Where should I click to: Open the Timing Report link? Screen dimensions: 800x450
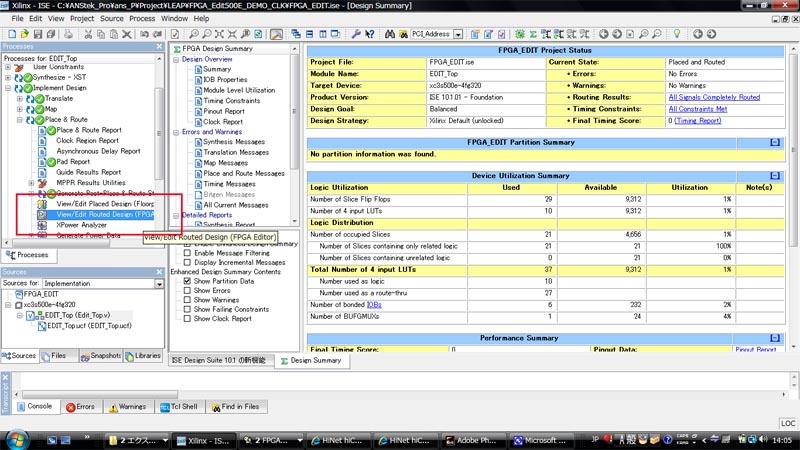697,121
